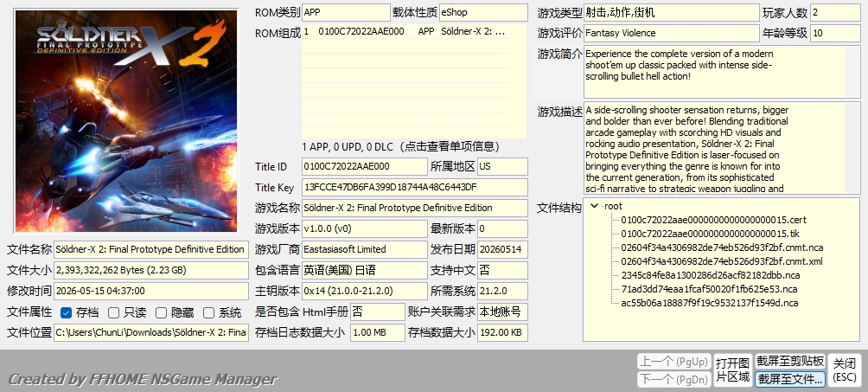The width and height of the screenshot is (868, 392).
Task: Click the 游戏厂商 Eastasiasoft Limited field
Action: (x=364, y=249)
